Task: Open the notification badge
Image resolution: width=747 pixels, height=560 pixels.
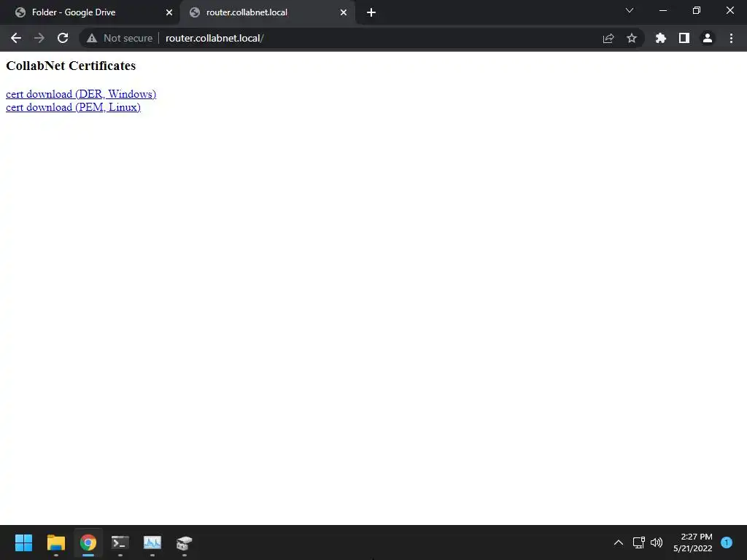Action: [x=727, y=542]
